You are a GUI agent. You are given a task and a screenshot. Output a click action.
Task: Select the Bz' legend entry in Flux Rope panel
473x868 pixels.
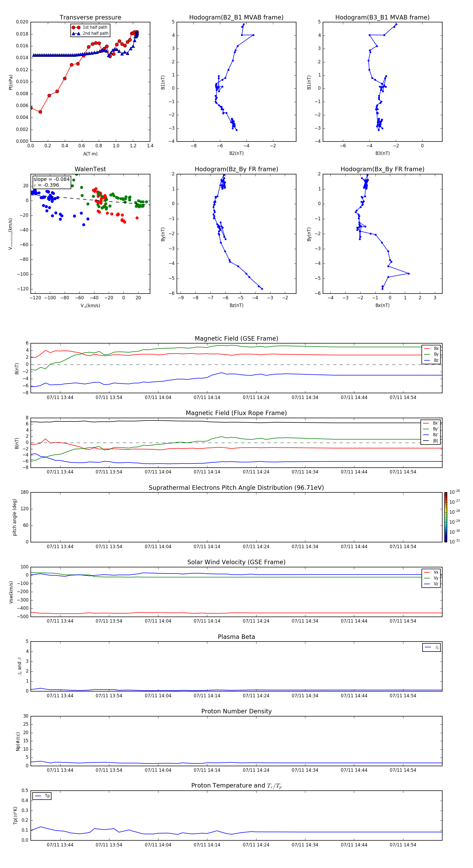pos(431,435)
